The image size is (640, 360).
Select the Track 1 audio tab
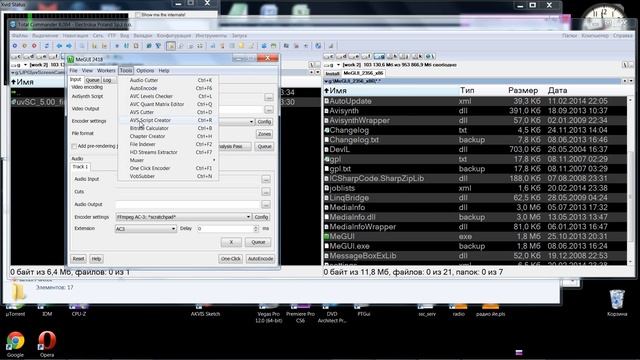pyautogui.click(x=80, y=167)
